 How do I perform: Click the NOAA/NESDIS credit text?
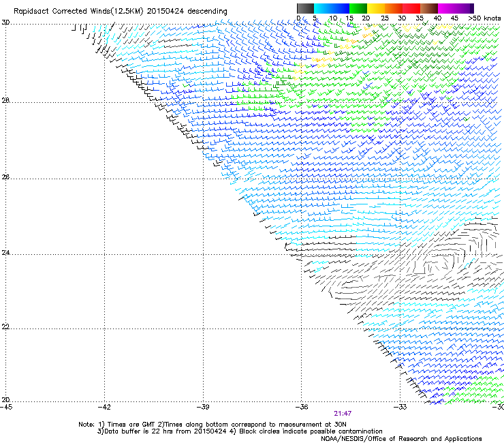tap(401, 439)
